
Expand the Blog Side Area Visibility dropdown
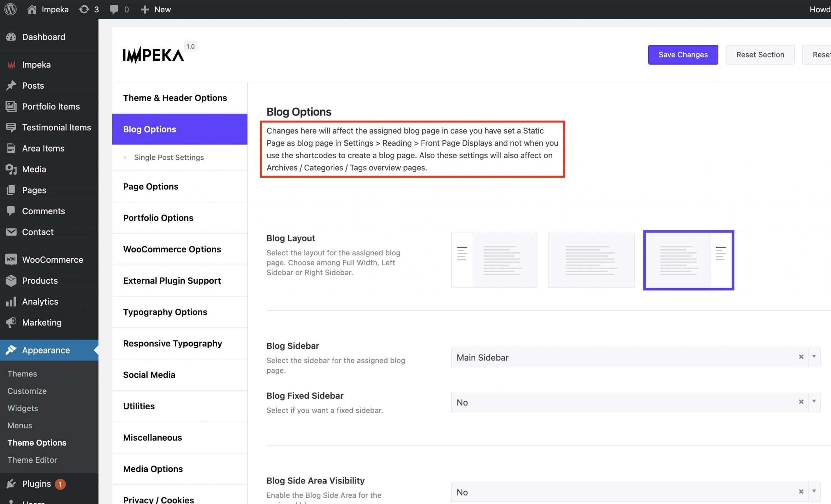(814, 492)
